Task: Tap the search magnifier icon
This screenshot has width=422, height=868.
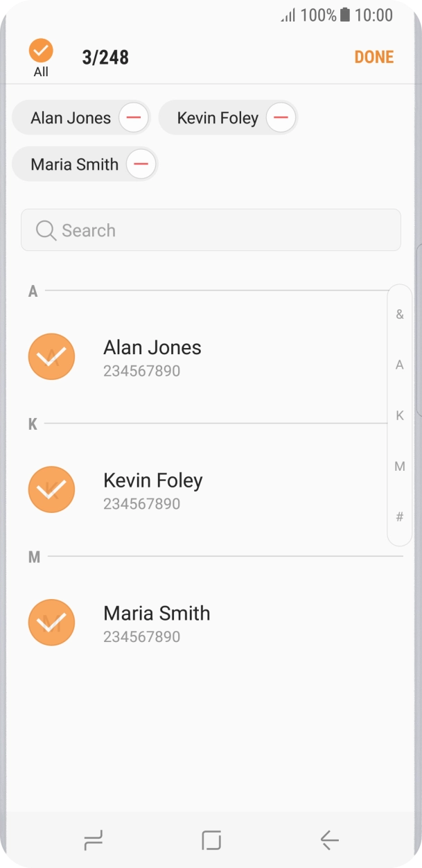Action: tap(46, 230)
